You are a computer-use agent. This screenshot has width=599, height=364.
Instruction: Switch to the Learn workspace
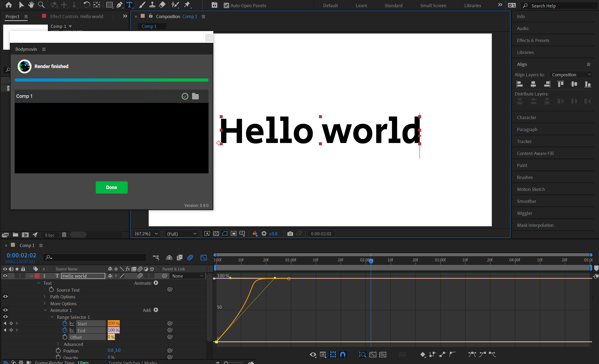(x=361, y=6)
